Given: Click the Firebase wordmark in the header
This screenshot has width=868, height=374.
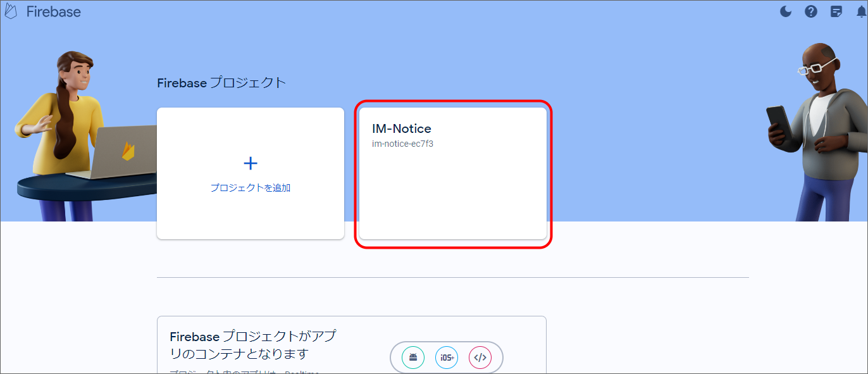Looking at the screenshot, I should coord(54,12).
